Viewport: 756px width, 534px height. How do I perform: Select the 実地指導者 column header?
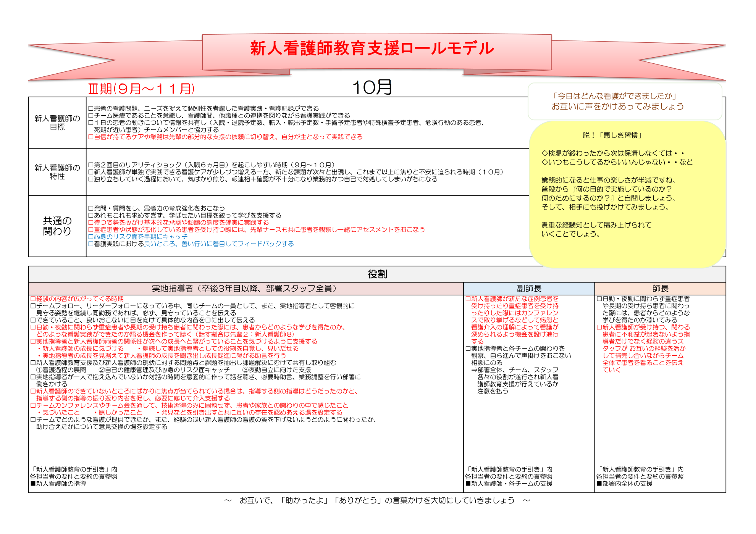[246, 289]
